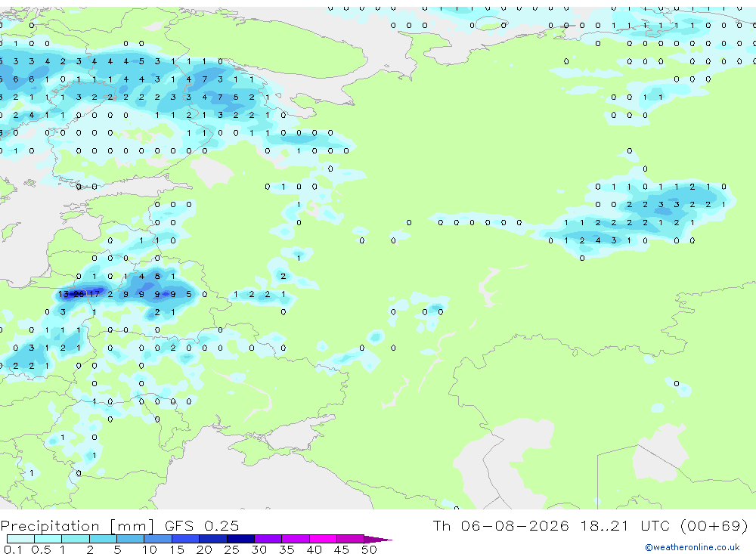This screenshot has width=756, height=554.
Task: Click the '18..21 UTC' time range text
Action: pyautogui.click(x=625, y=525)
